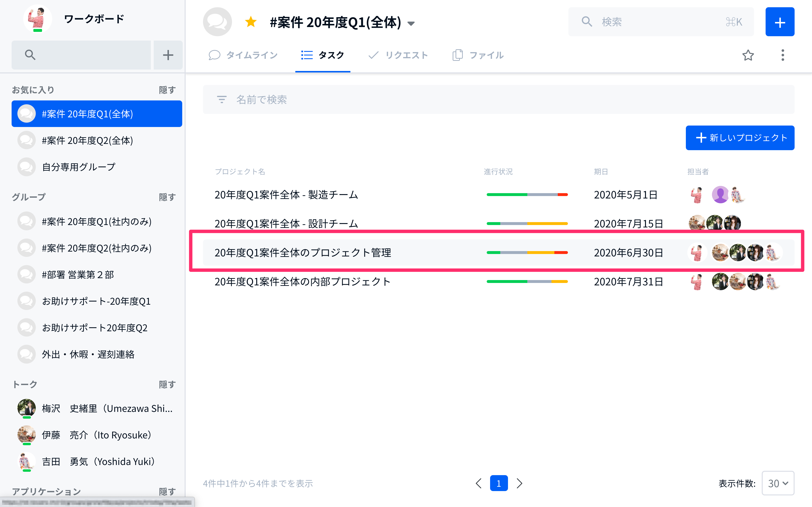Go to next page arrow
Screen dimensions: 812x507
[x=519, y=483]
